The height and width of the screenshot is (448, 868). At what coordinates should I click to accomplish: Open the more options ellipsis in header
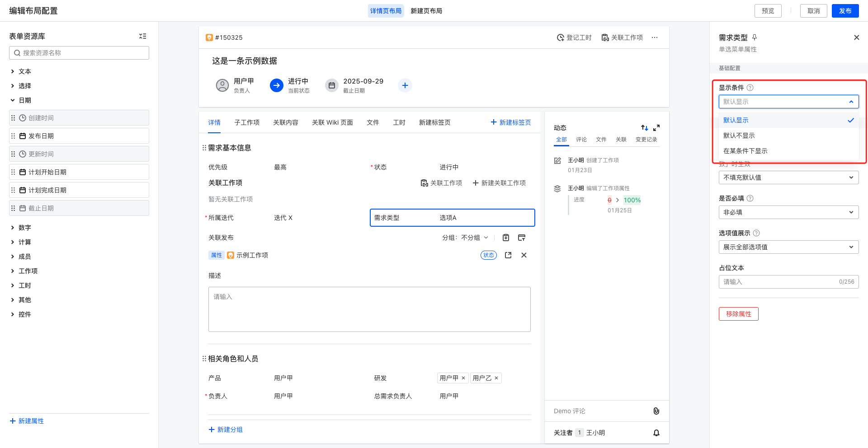coord(655,37)
